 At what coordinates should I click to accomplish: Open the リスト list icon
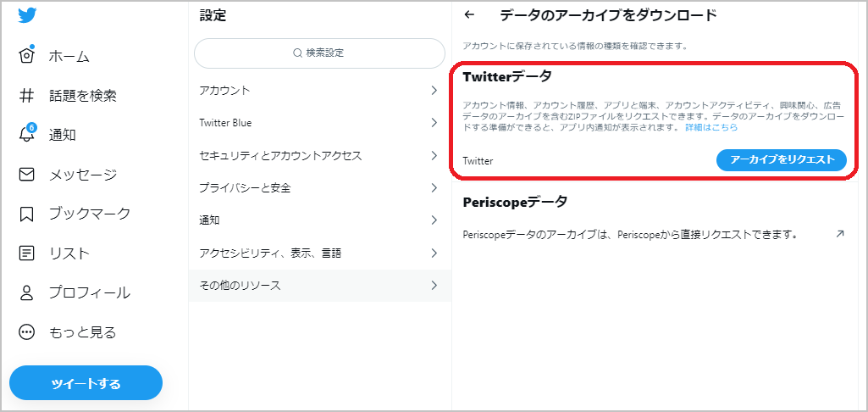point(26,253)
